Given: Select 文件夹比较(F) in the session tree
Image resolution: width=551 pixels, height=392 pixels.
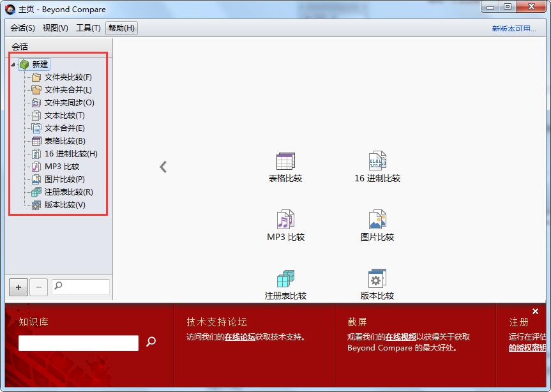Looking at the screenshot, I should 68,77.
